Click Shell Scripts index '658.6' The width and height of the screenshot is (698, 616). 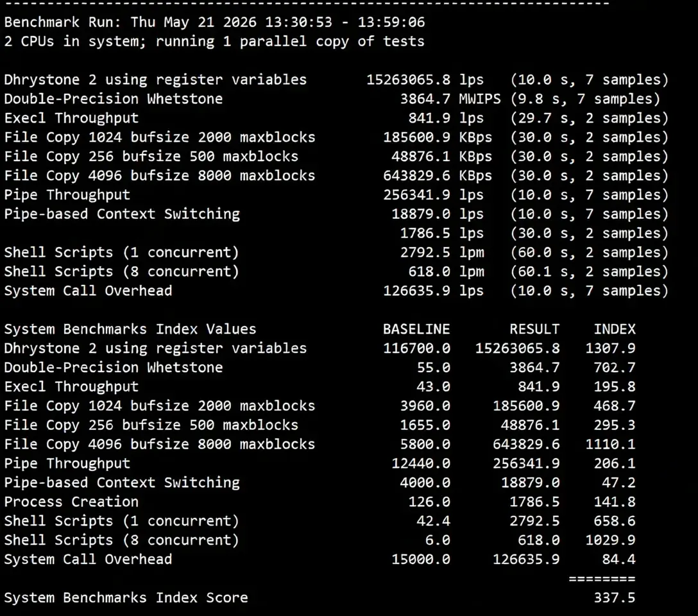615,520
